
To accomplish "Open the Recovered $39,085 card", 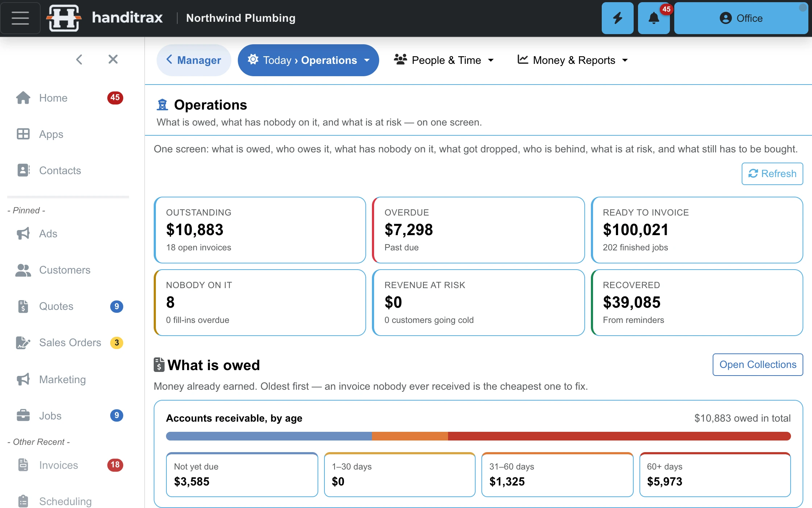I will 697,303.
